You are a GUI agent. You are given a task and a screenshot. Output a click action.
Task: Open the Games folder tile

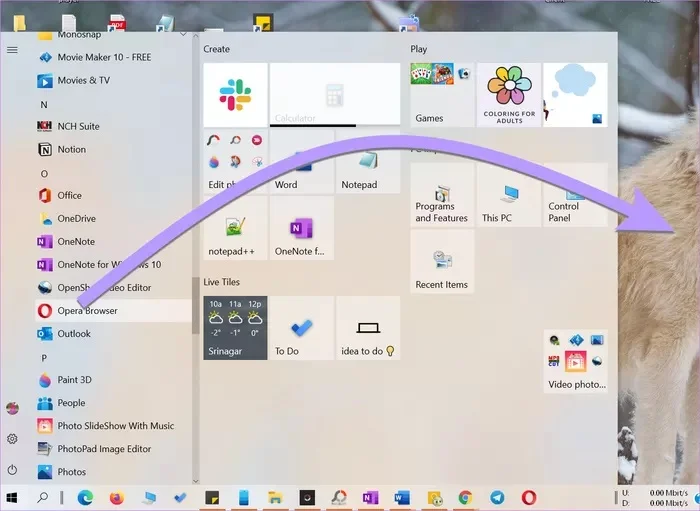pyautogui.click(x=442, y=95)
